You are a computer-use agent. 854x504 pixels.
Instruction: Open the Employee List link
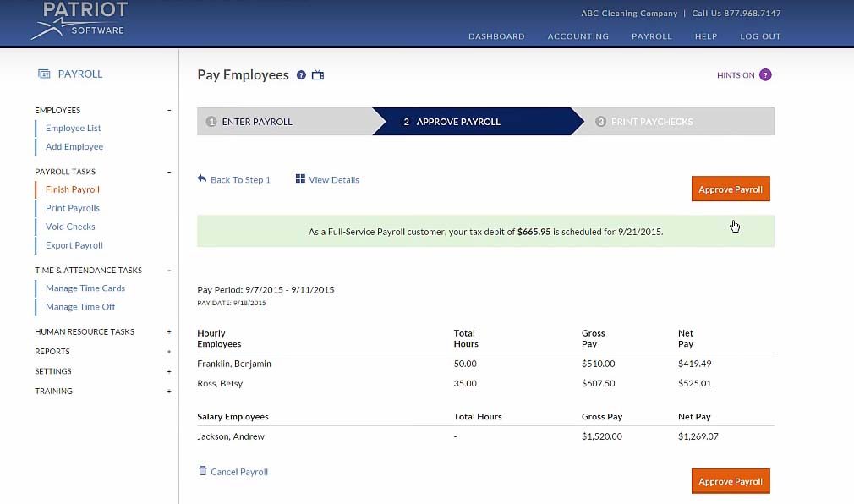click(x=74, y=128)
